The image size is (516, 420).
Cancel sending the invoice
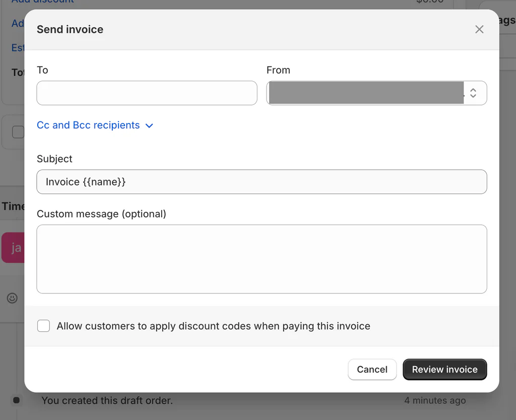[x=372, y=369]
